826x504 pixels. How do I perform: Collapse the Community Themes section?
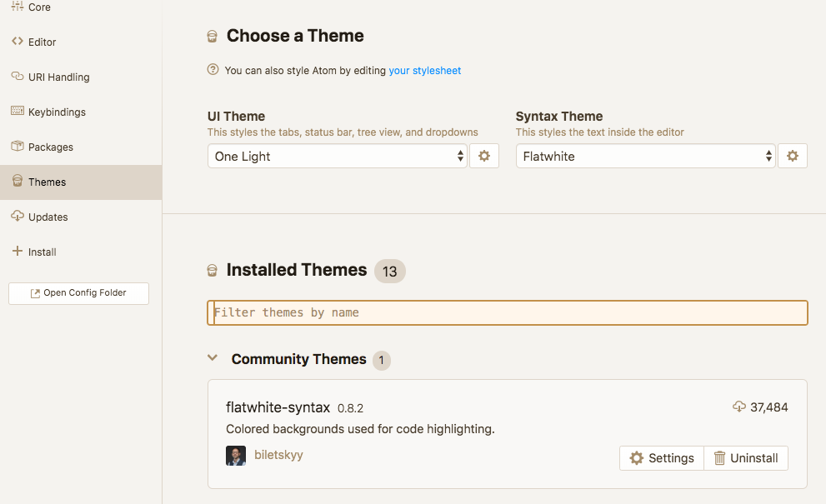click(x=213, y=358)
